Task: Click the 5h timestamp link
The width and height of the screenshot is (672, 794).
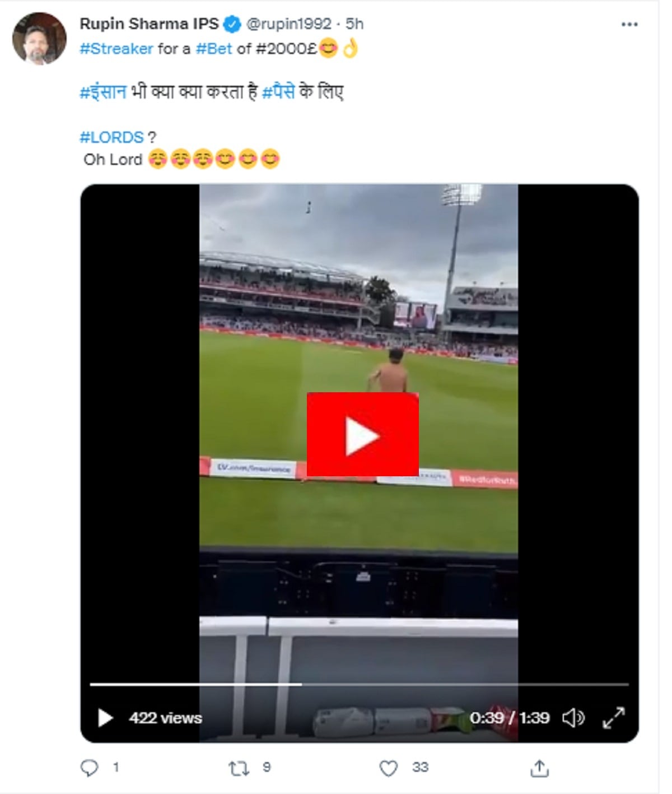Action: pos(354,24)
